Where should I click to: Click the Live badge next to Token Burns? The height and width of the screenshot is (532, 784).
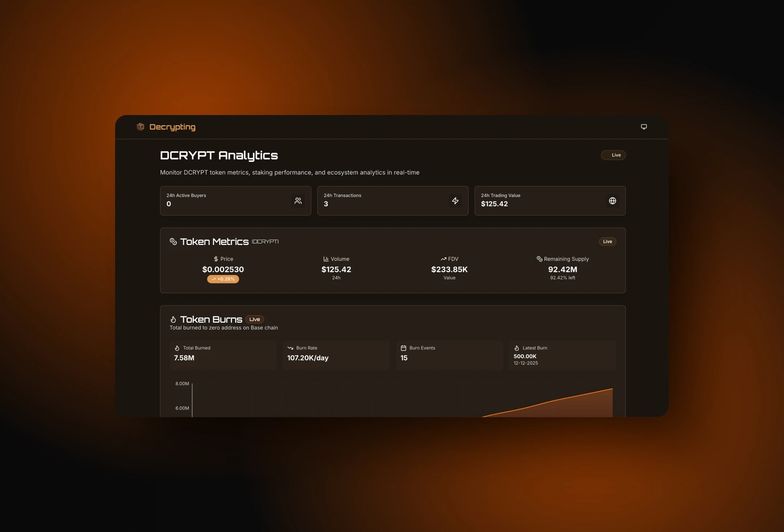point(254,319)
